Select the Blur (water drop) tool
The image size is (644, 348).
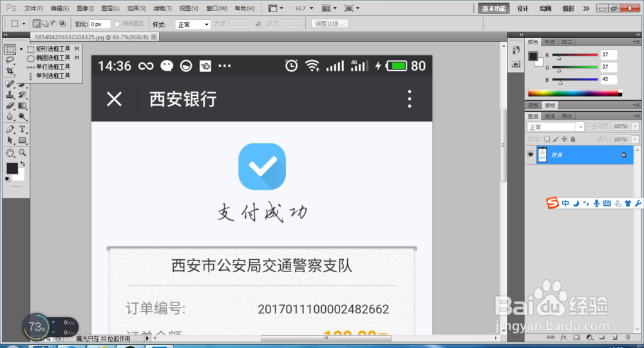pyautogui.click(x=10, y=116)
